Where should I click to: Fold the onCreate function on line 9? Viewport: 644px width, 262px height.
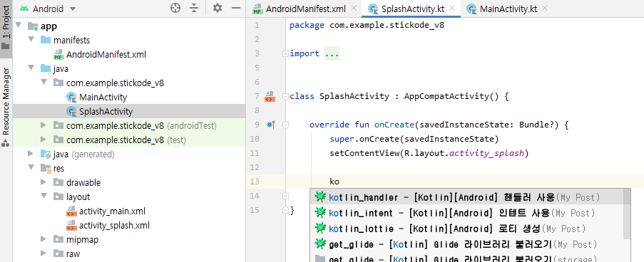(285, 125)
